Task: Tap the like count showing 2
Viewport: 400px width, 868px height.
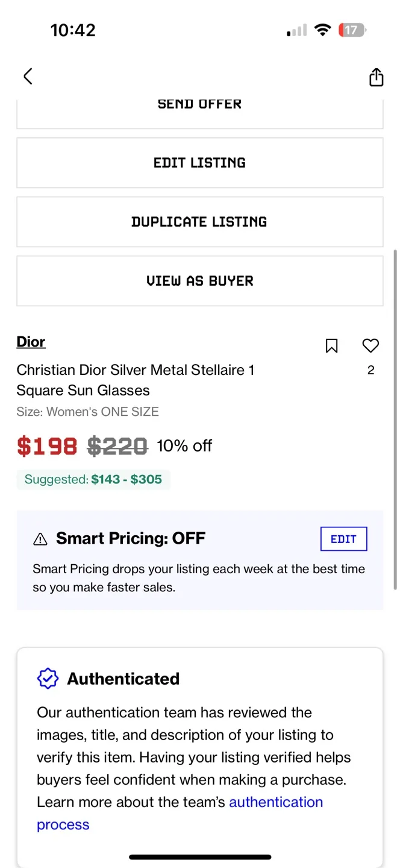Action: 370,370
